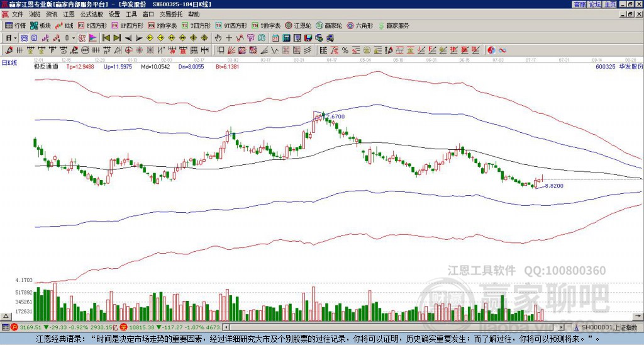Image resolution: width=644 pixels, height=345 pixels.
Task: Open the 9P四方形 tool
Action: click(128, 25)
